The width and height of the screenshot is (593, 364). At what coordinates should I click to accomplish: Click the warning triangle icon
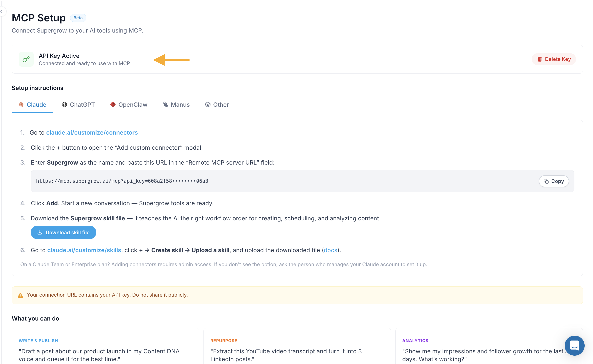point(20,295)
